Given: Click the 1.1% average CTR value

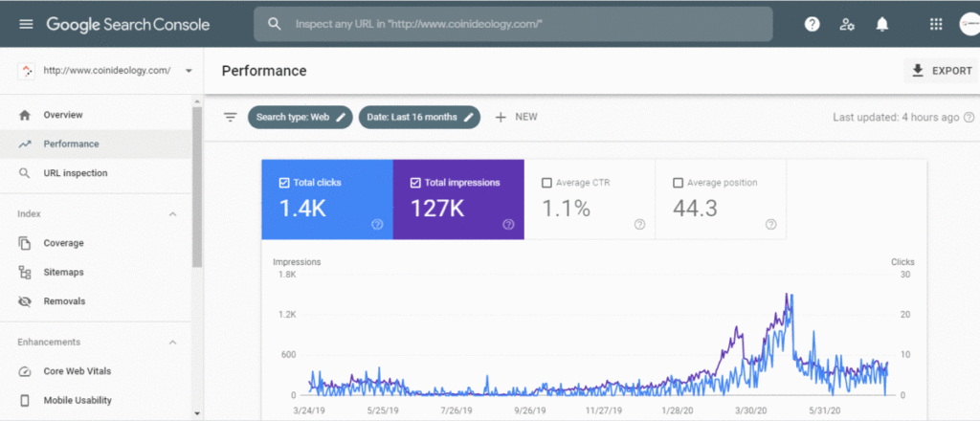Looking at the screenshot, I should point(566,209).
